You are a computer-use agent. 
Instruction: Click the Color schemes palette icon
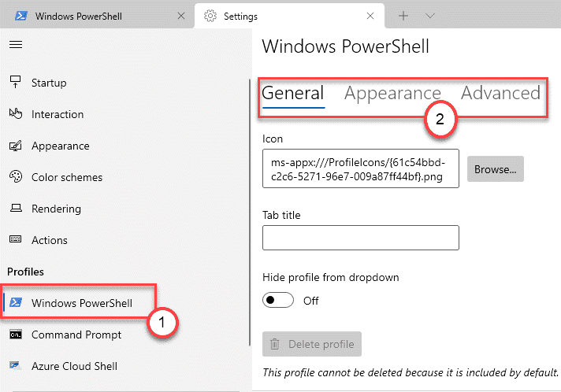[16, 176]
